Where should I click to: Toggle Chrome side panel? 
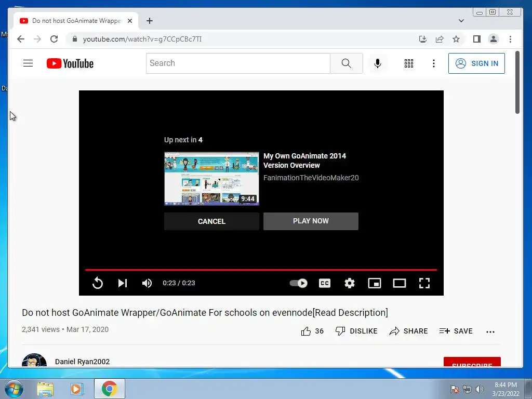coord(477,39)
